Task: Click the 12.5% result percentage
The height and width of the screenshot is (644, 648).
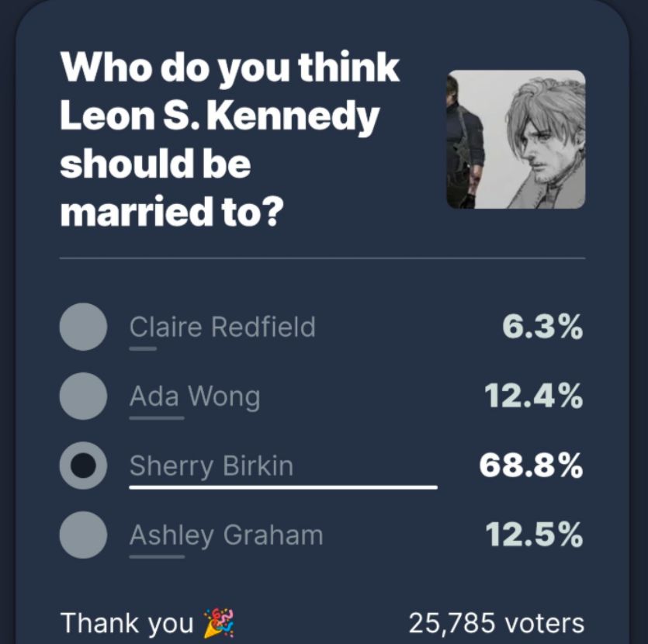Action: point(534,535)
